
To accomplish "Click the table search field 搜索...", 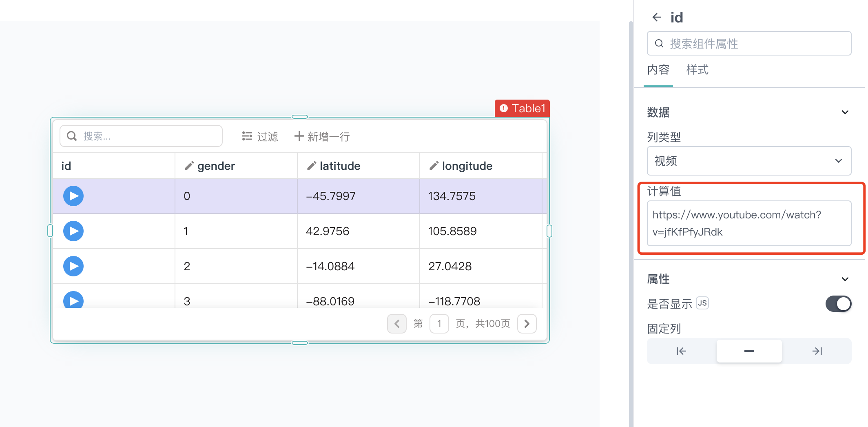I will [x=141, y=136].
